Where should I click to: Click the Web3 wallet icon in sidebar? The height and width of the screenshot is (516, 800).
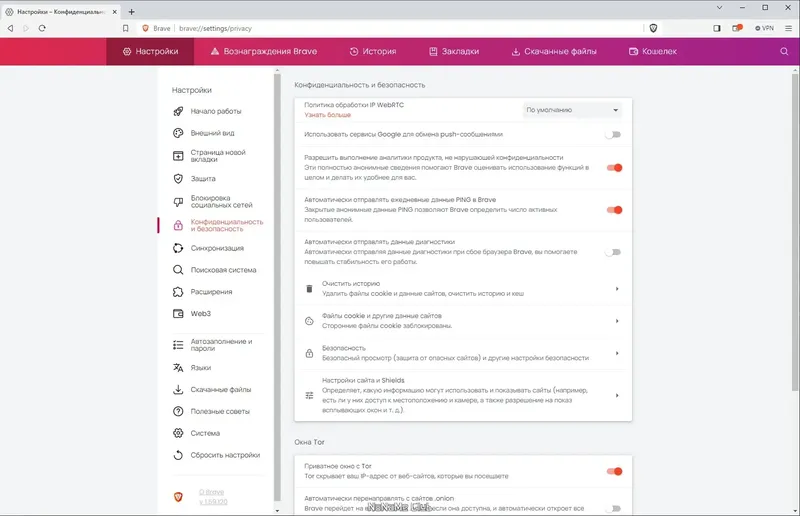pos(178,313)
